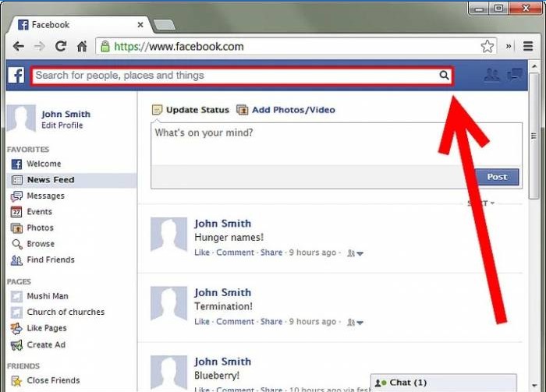Open the Chat (1) bar
546x392 pixels.
[x=444, y=383]
